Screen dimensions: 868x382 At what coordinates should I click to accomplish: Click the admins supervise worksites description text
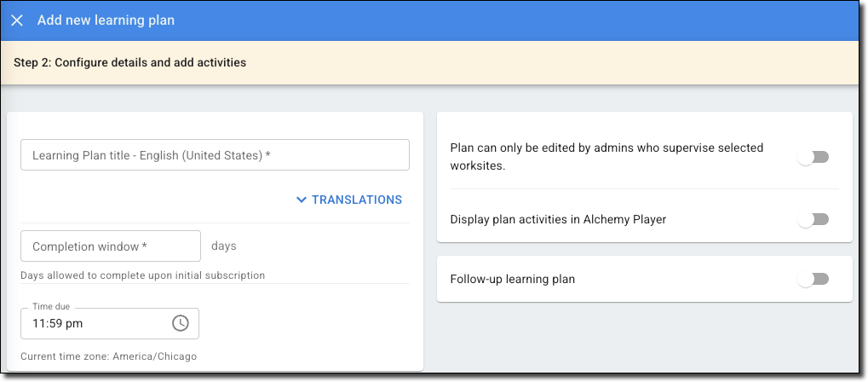[606, 157]
